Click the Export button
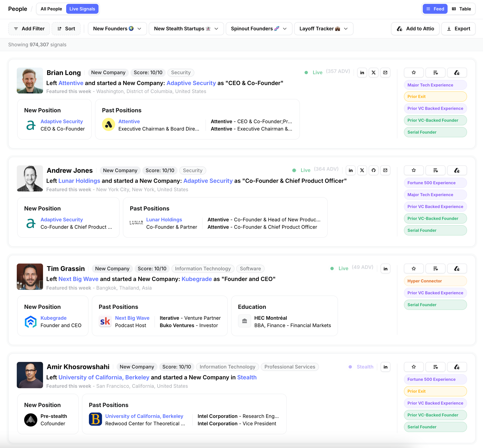Viewport: 483px width, 448px height. pos(458,29)
